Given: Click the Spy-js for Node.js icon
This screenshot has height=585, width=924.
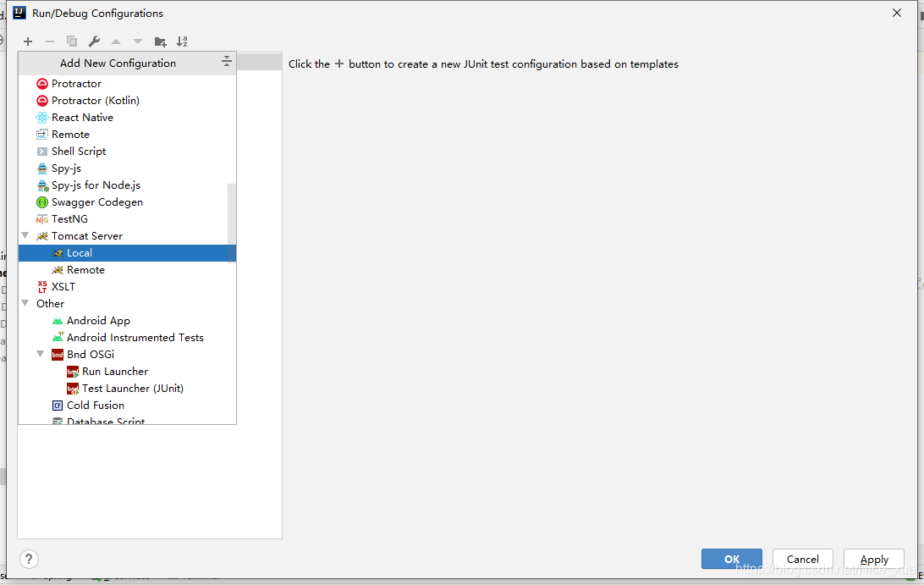Looking at the screenshot, I should point(42,185).
